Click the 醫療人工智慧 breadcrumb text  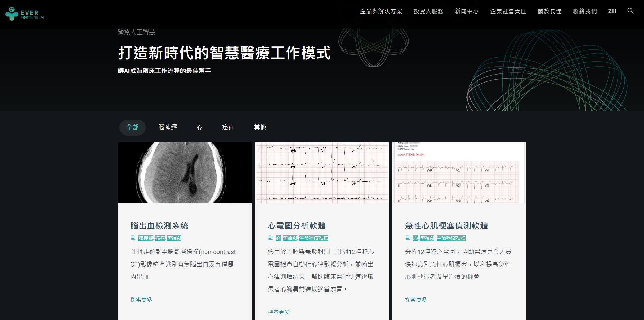(x=136, y=32)
